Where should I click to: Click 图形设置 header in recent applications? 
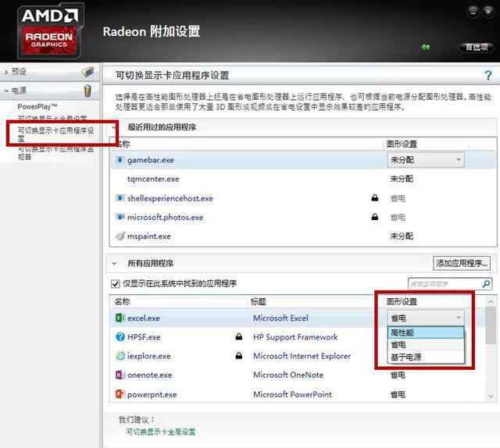[x=402, y=144]
